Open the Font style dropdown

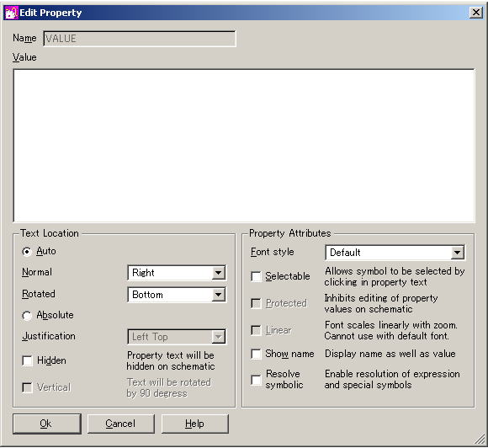click(395, 253)
